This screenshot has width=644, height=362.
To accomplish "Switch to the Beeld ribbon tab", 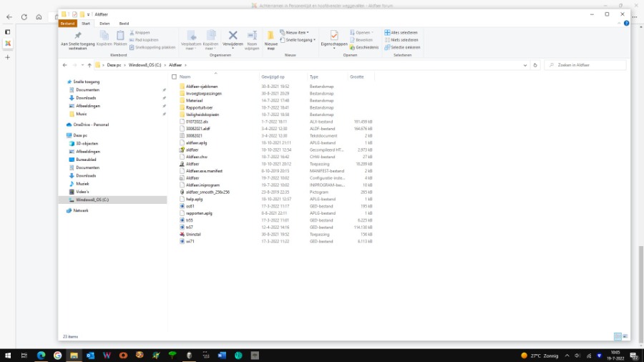I will pos(124,24).
